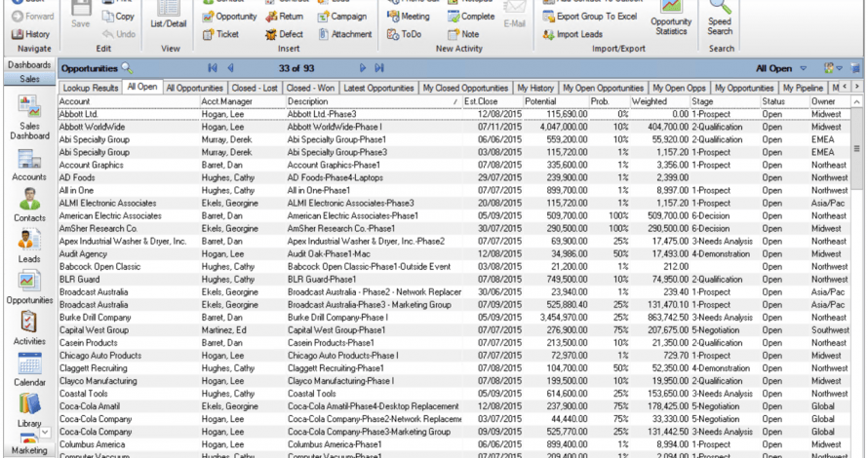
Task: Open Accounts in sidebar
Action: (29, 165)
